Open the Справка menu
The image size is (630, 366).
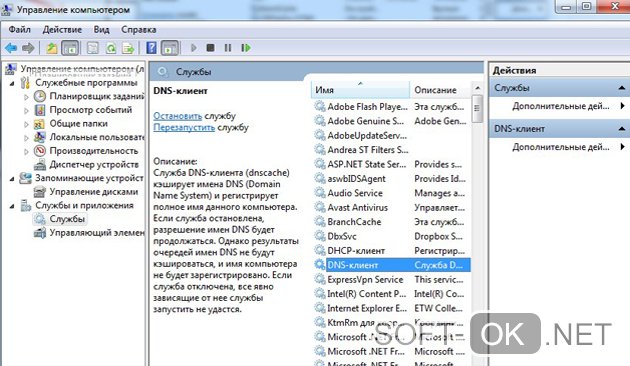tap(139, 30)
